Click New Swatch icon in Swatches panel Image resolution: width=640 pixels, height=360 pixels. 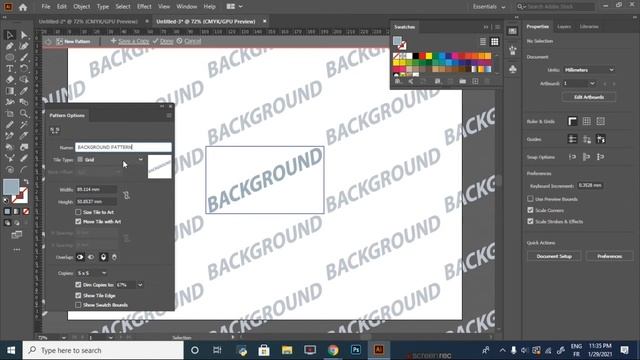(x=476, y=82)
